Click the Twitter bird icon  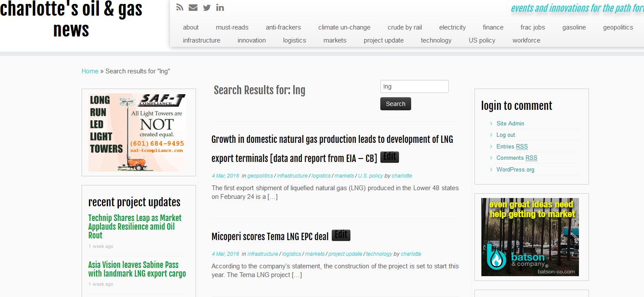click(x=207, y=7)
